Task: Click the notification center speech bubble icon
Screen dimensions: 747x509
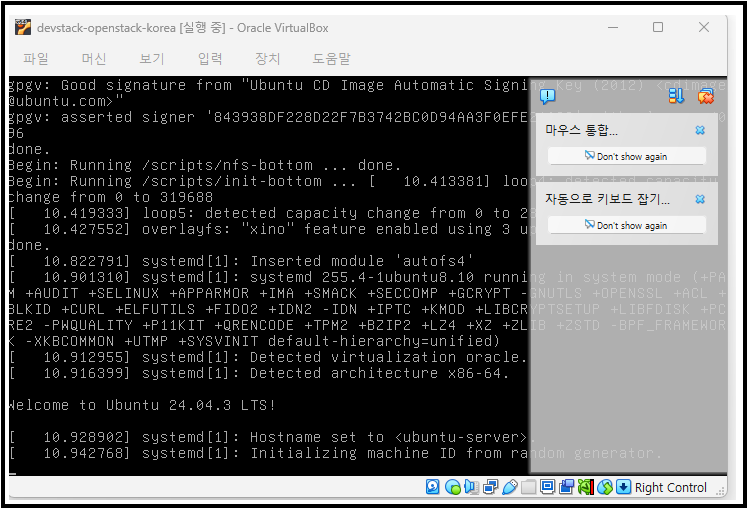Action: [547, 97]
